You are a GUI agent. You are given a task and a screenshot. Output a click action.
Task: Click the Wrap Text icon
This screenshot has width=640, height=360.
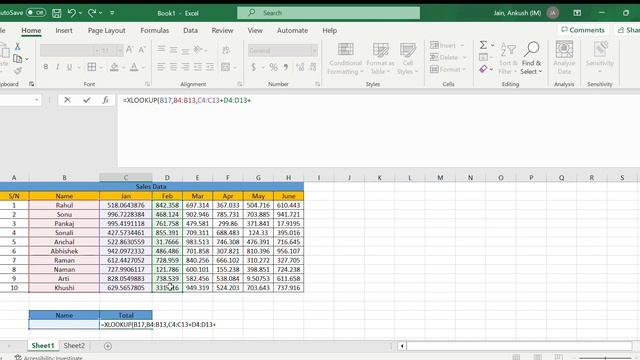pos(226,50)
